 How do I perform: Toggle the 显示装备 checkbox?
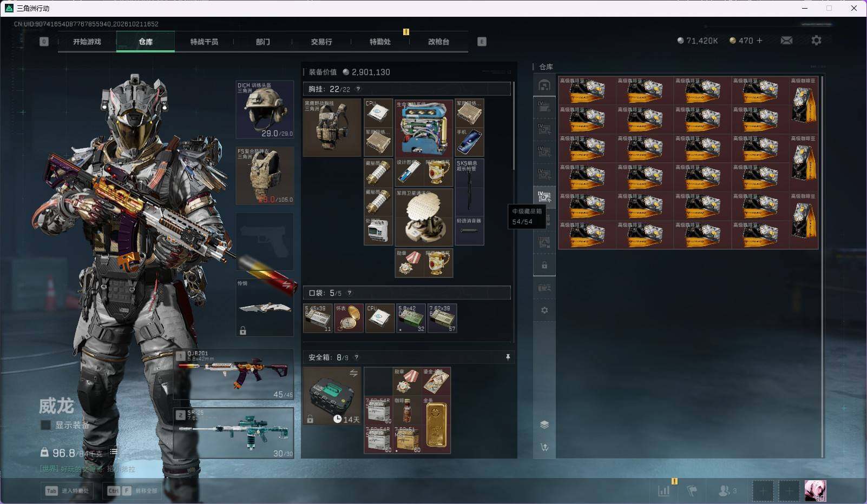pos(46,425)
